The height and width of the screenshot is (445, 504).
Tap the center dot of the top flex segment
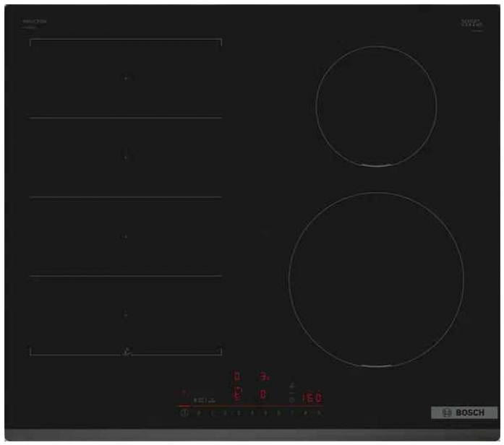pyautogui.click(x=126, y=77)
